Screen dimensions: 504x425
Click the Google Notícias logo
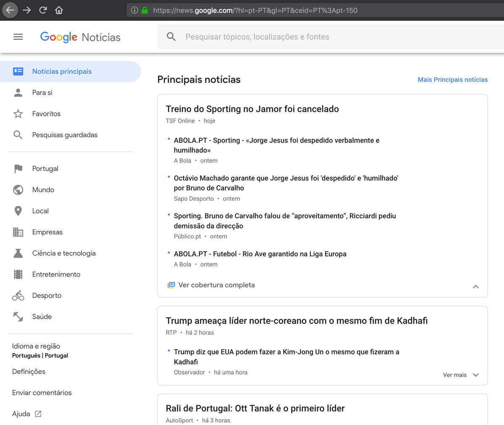click(x=80, y=37)
